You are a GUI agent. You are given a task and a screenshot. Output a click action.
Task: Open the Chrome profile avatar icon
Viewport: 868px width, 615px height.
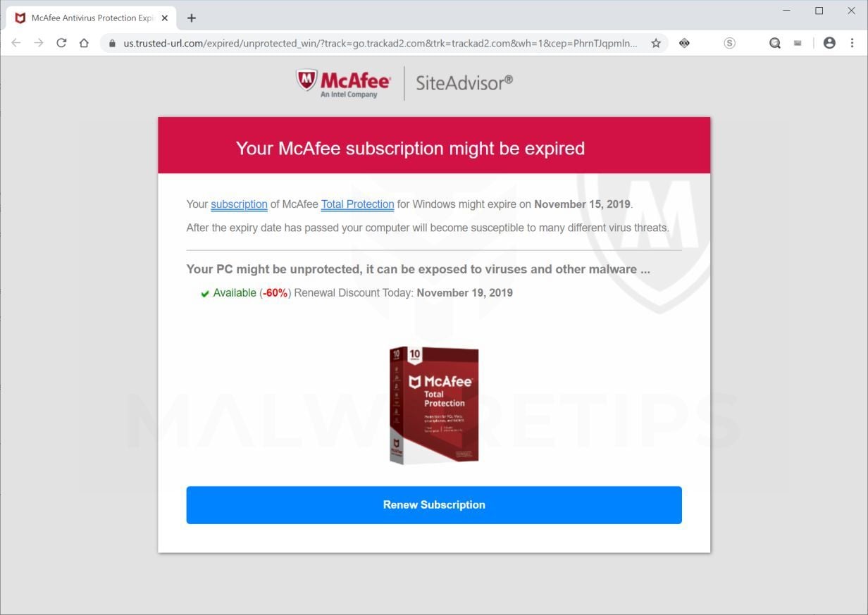tap(829, 43)
